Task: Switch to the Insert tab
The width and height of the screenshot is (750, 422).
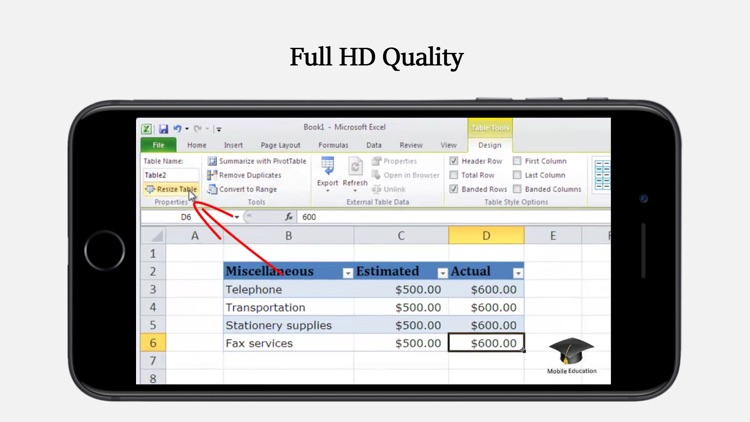Action: [x=233, y=145]
